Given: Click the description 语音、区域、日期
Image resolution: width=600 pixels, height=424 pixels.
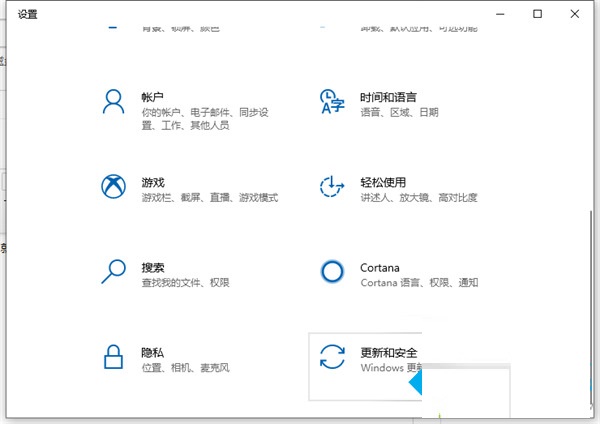Looking at the screenshot, I should [399, 112].
